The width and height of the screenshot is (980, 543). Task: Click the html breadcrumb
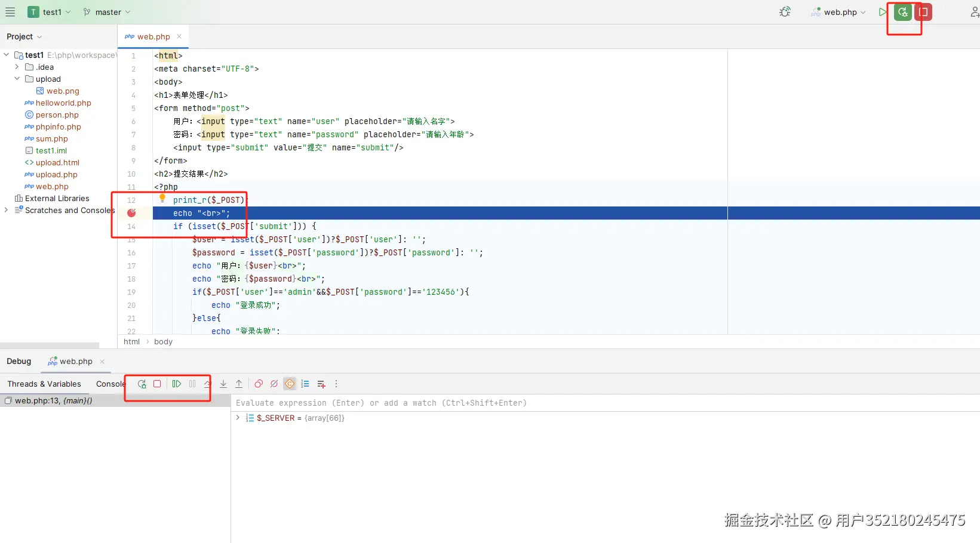point(131,342)
